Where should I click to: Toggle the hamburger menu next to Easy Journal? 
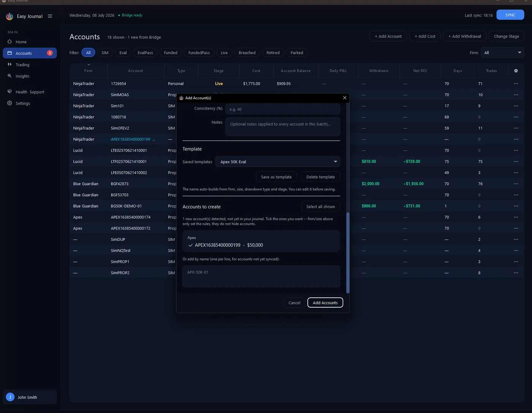[50, 16]
